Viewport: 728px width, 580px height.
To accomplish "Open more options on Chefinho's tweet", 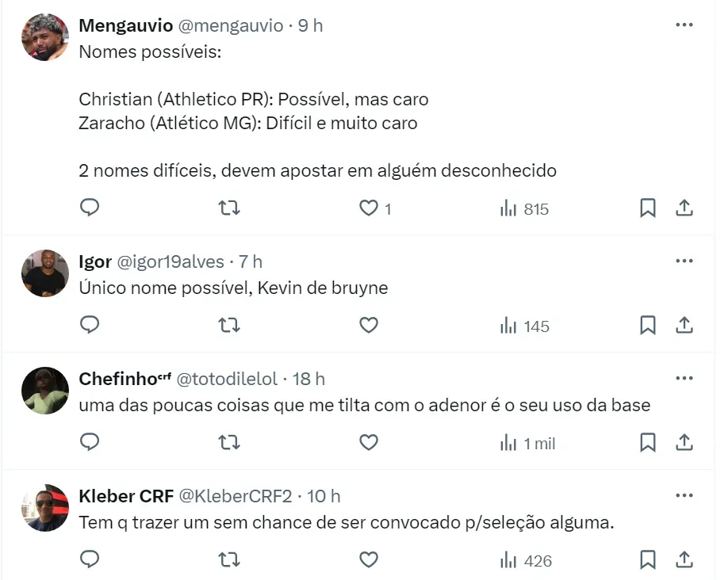I will 684,379.
